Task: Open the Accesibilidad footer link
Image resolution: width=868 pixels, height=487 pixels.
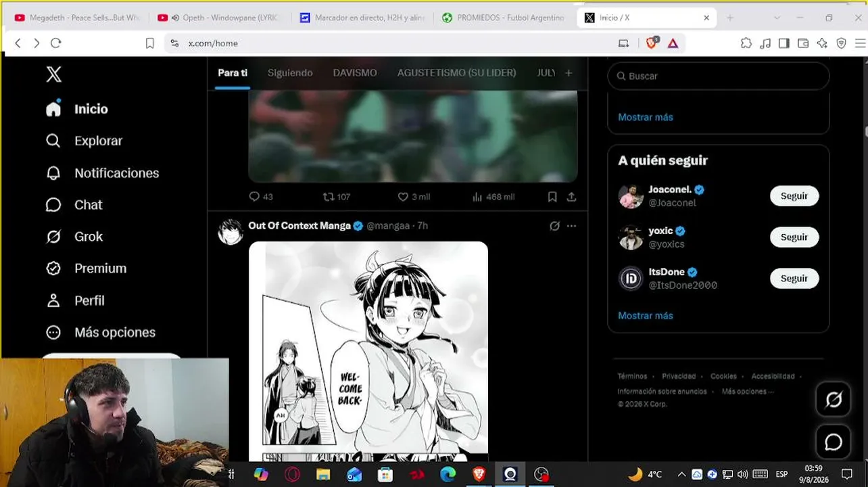Action: [773, 376]
